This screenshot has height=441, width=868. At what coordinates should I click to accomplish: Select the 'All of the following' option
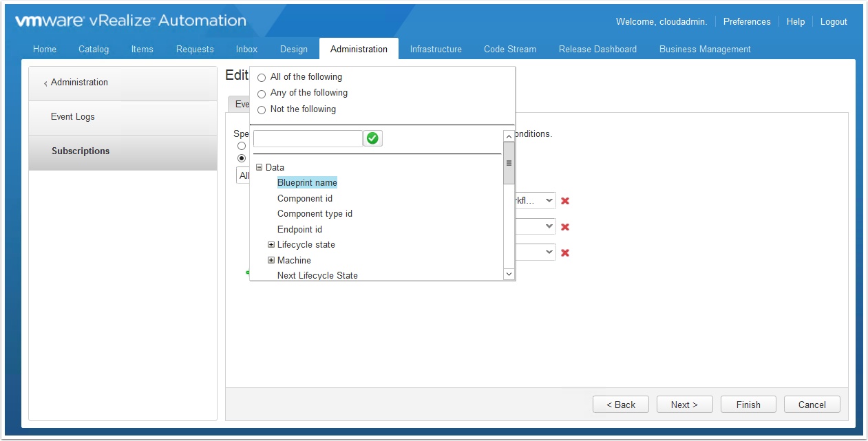coord(262,78)
